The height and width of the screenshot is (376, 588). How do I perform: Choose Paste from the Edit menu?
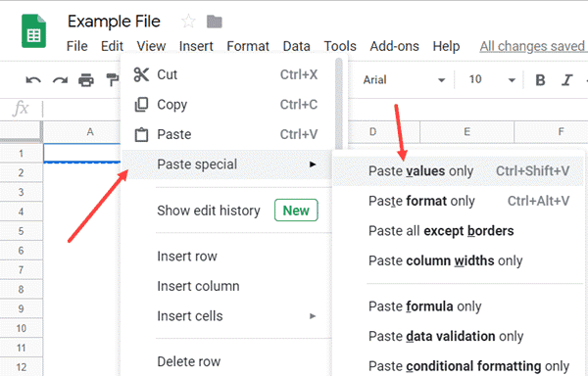pos(226,134)
